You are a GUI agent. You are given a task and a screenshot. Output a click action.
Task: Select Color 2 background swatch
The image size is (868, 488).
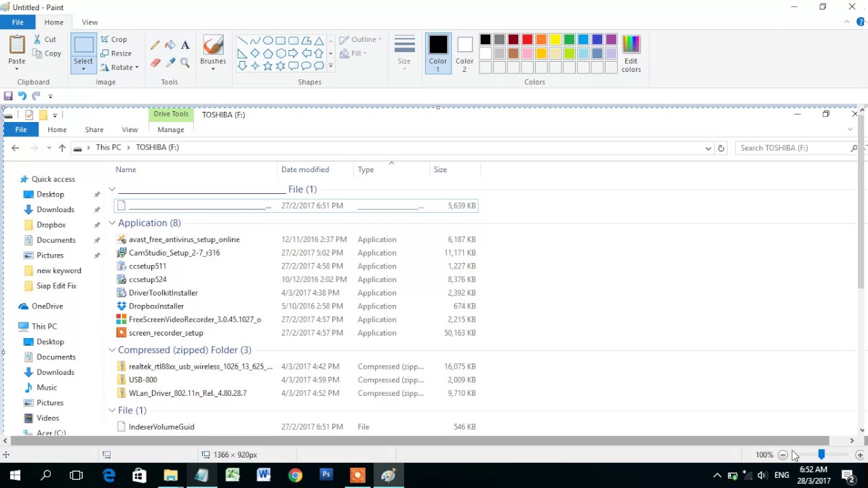tap(465, 53)
